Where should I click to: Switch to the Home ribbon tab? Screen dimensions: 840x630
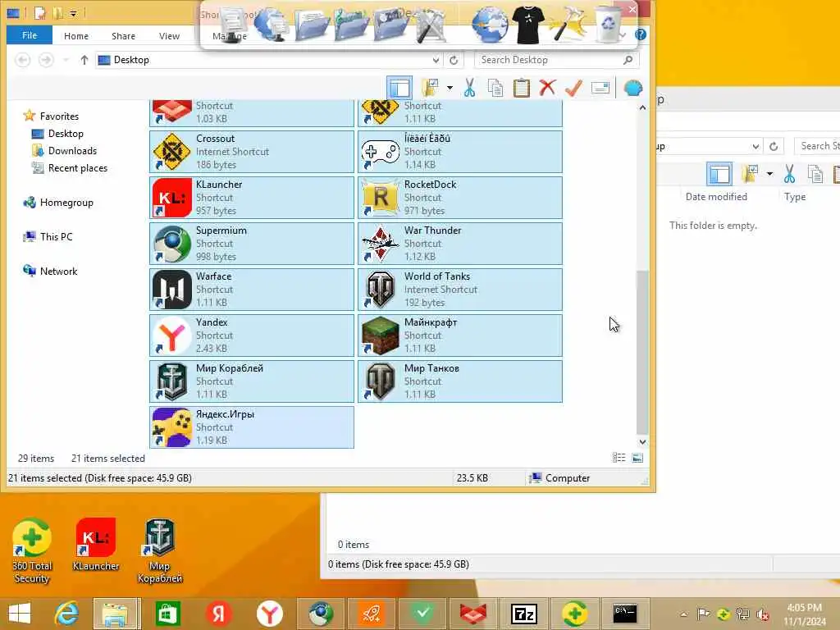pyautogui.click(x=76, y=36)
